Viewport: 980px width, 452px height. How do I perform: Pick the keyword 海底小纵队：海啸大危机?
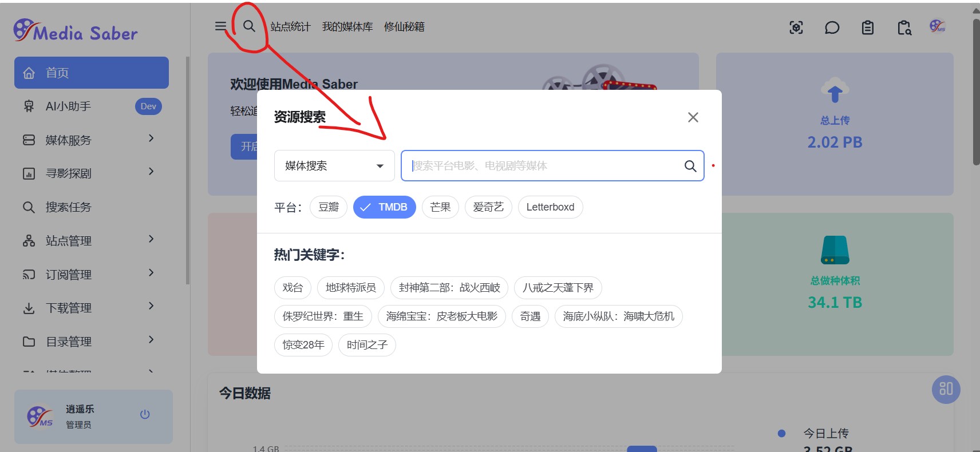click(619, 316)
